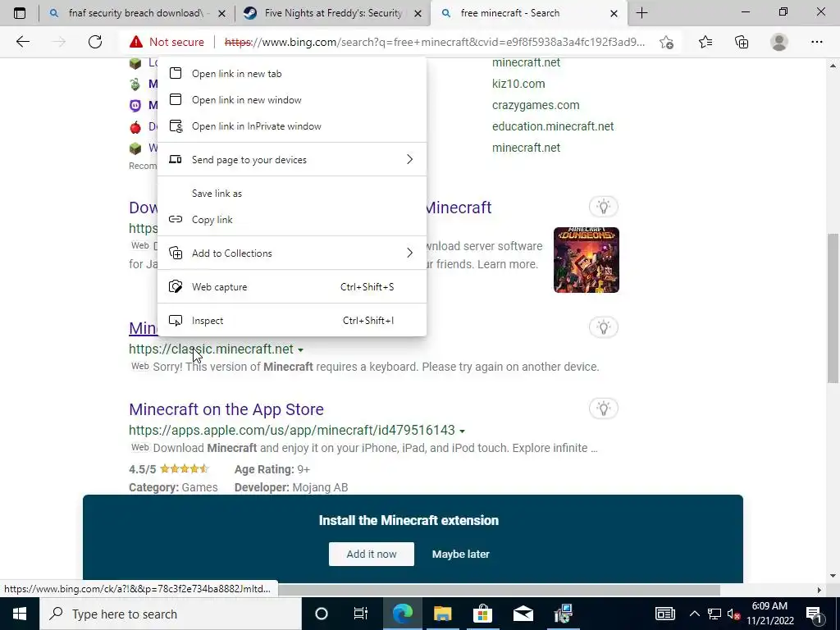The width and height of the screenshot is (840, 630).
Task: Open Mail app from the taskbar
Action: click(x=523, y=614)
